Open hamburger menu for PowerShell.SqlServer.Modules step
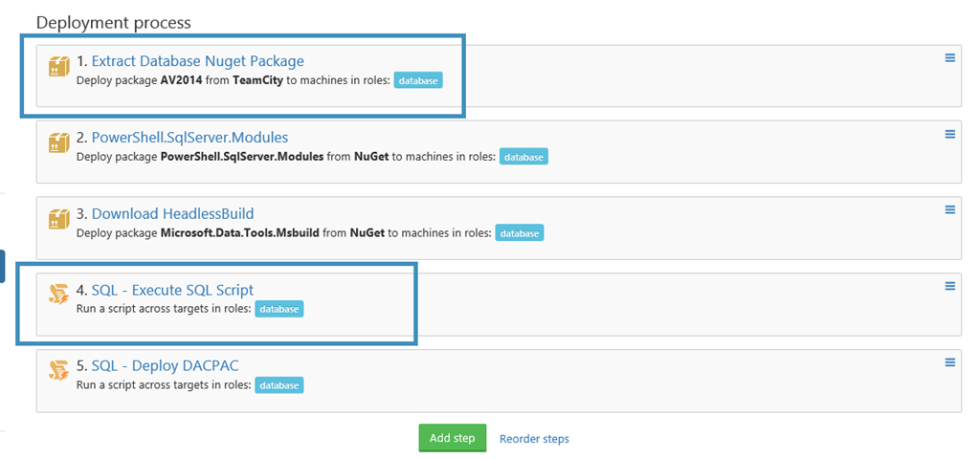The width and height of the screenshot is (980, 459). (x=950, y=134)
